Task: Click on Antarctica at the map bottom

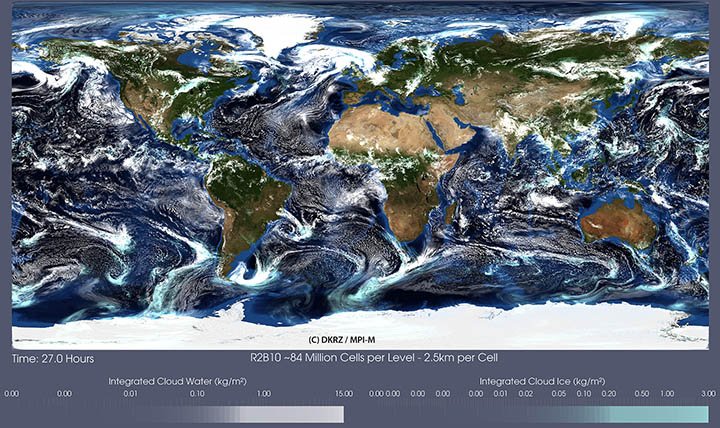Action: pyautogui.click(x=360, y=328)
